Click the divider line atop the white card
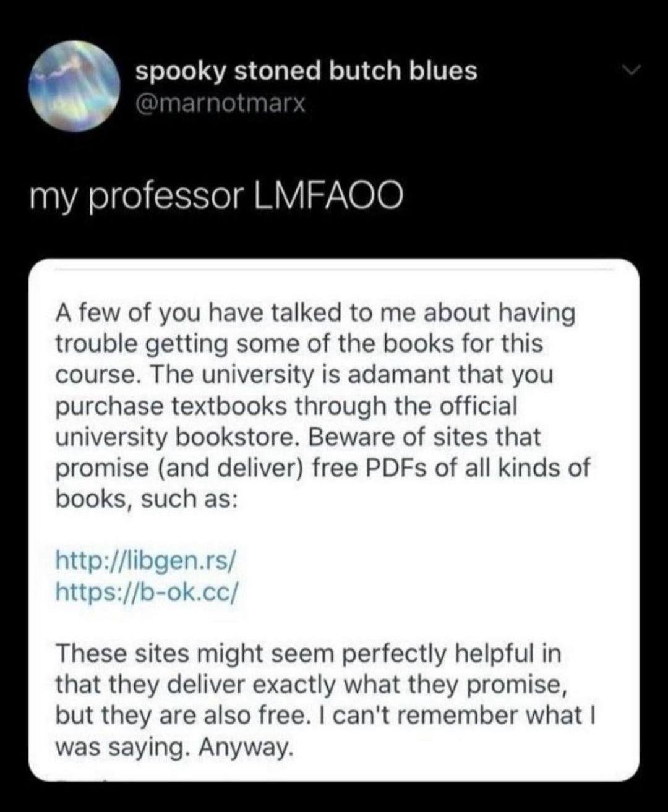The height and width of the screenshot is (812, 668). 334,270
